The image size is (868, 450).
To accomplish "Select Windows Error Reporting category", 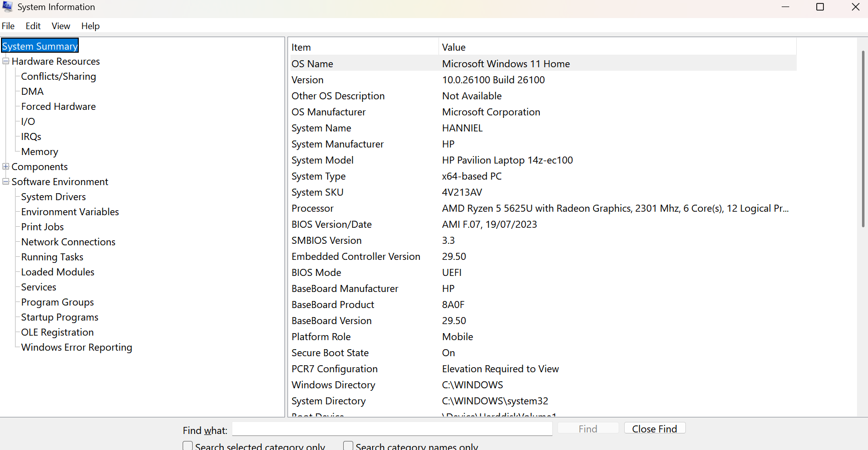I will [77, 347].
